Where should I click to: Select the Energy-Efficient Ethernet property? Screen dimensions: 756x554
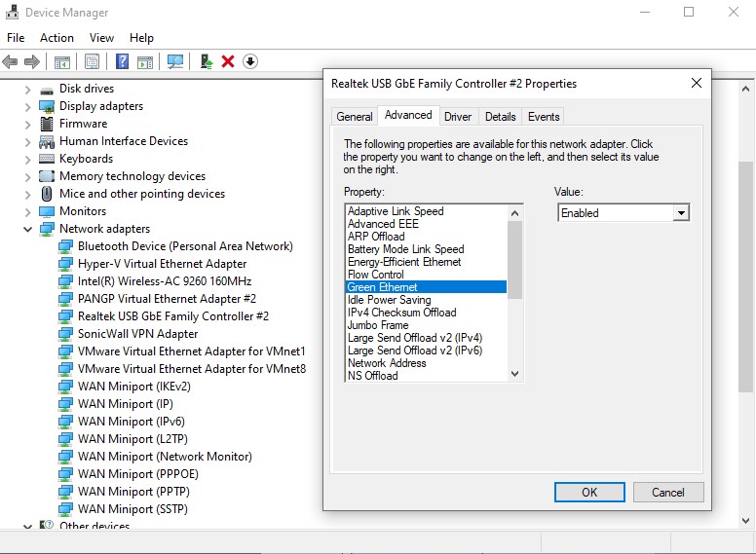coord(426,262)
